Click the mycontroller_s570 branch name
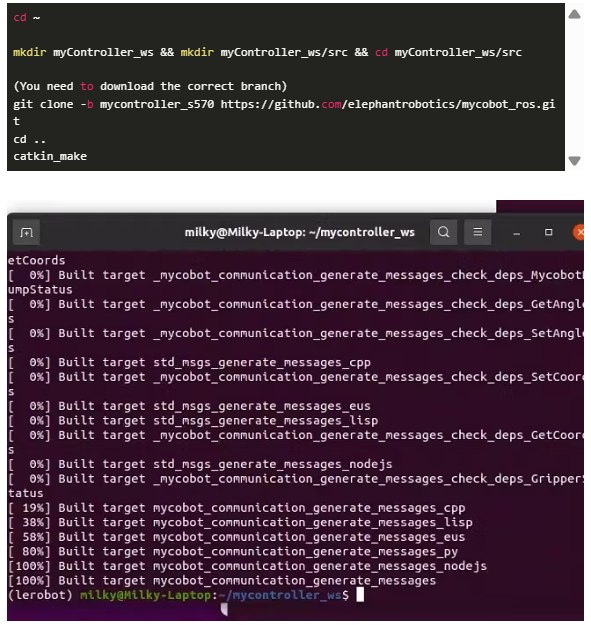 coord(157,104)
